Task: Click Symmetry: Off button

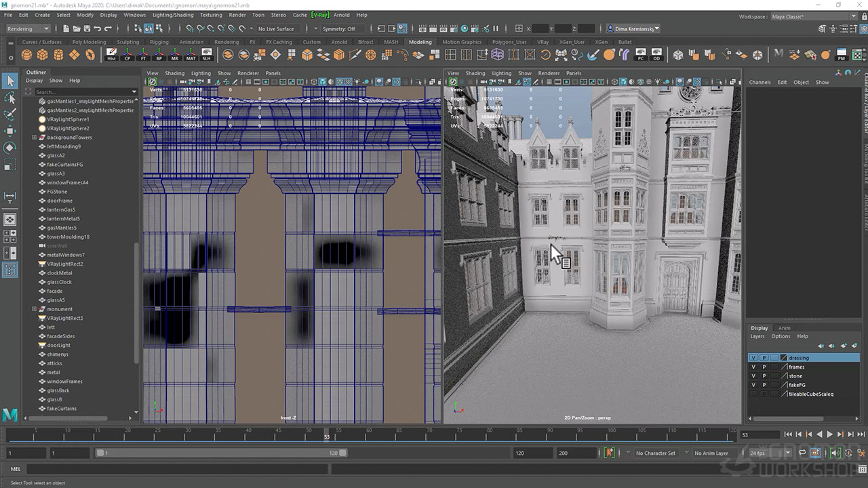Action: pyautogui.click(x=339, y=28)
